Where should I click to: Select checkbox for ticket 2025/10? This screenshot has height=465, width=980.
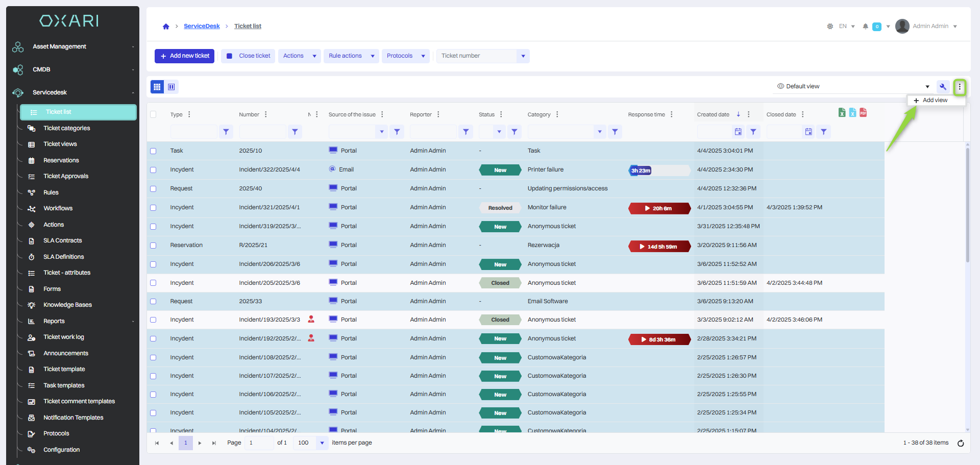click(x=153, y=151)
